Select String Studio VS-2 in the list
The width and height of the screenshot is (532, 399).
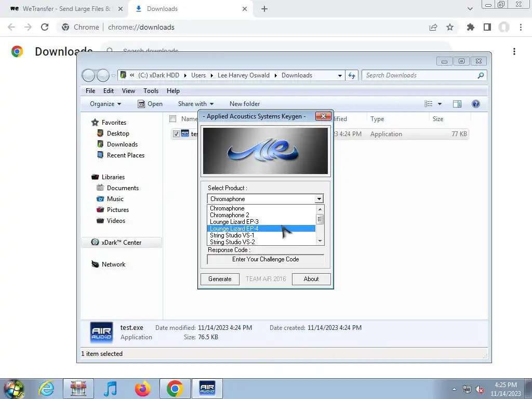(261, 242)
